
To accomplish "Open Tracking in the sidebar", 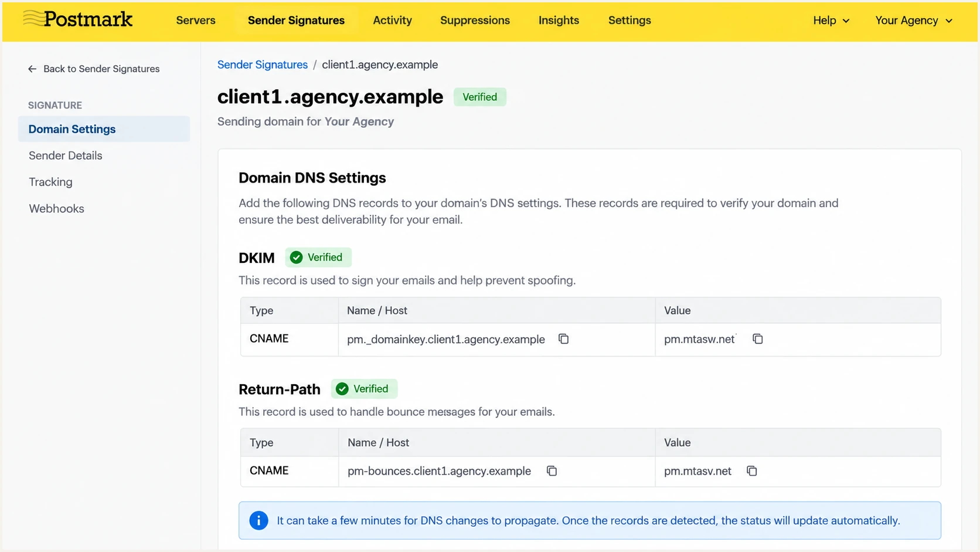I will click(x=50, y=182).
